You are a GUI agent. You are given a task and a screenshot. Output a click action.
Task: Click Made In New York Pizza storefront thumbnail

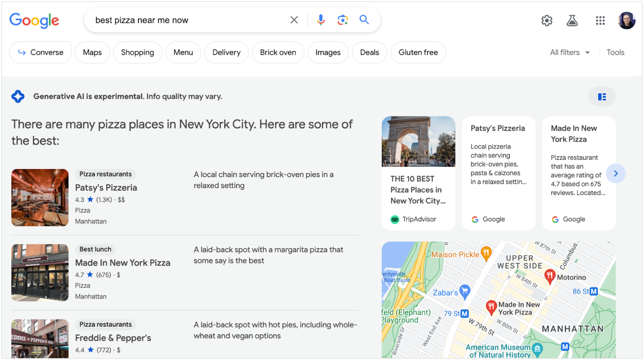tap(40, 273)
